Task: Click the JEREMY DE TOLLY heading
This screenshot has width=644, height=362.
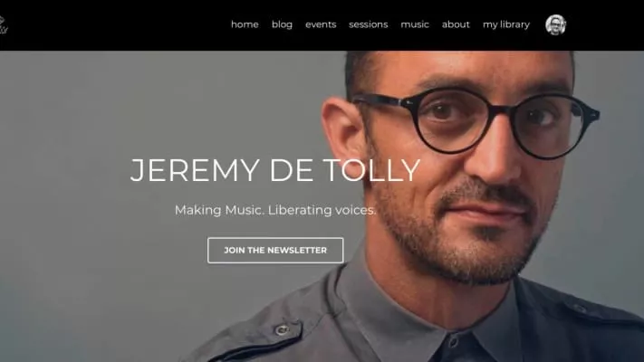Action: coord(275,170)
